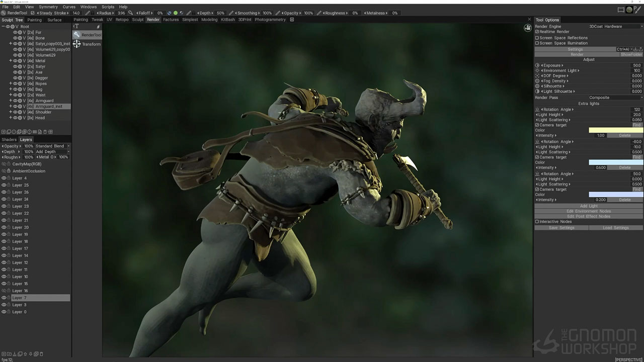Click the camera icon in viewport corner
The image size is (644, 362).
pos(528,28)
